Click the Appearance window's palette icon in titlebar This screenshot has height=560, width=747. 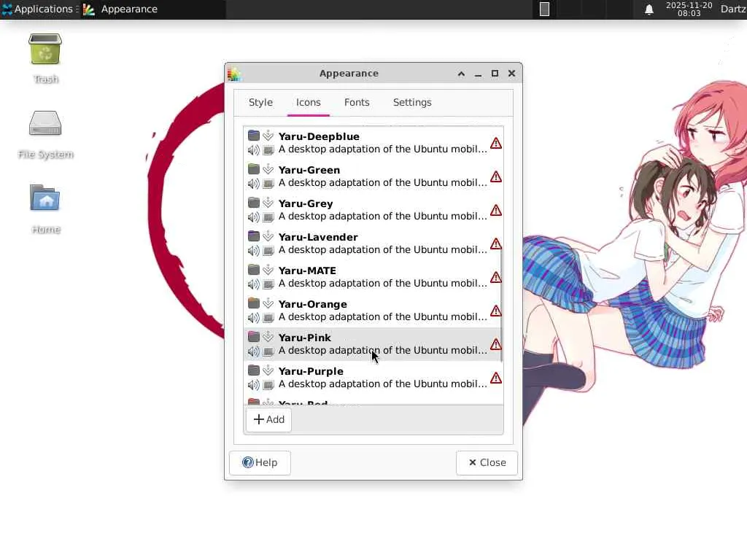click(234, 74)
